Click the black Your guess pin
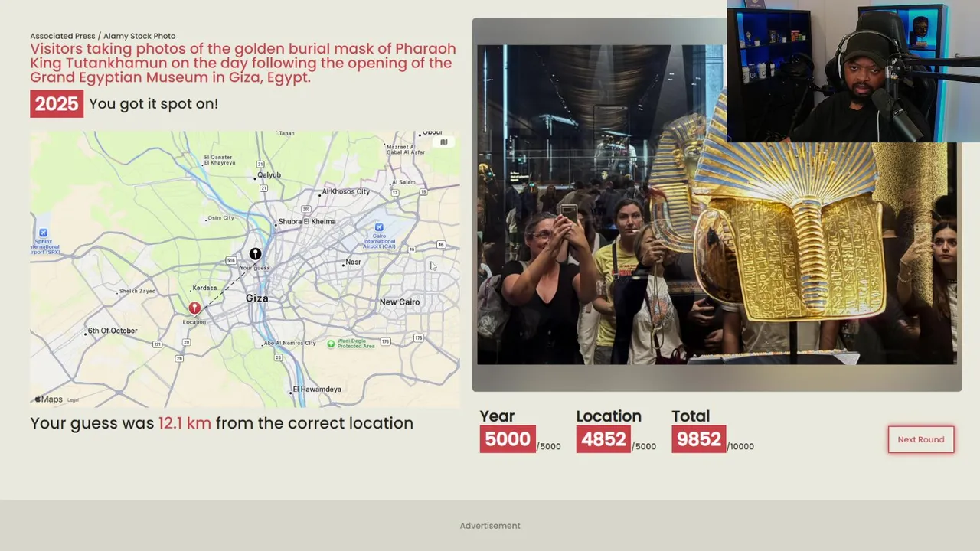This screenshot has width=980, height=551. click(255, 254)
